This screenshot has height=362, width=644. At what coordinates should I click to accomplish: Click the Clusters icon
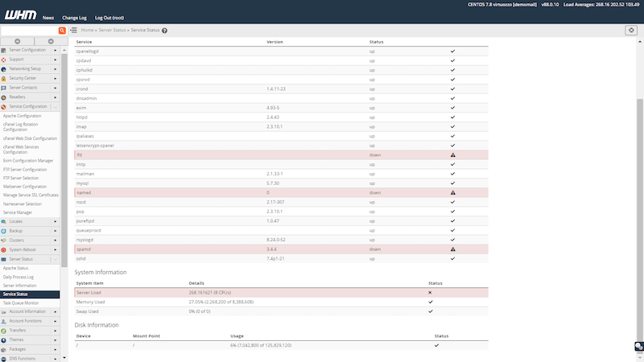[x=4, y=241]
